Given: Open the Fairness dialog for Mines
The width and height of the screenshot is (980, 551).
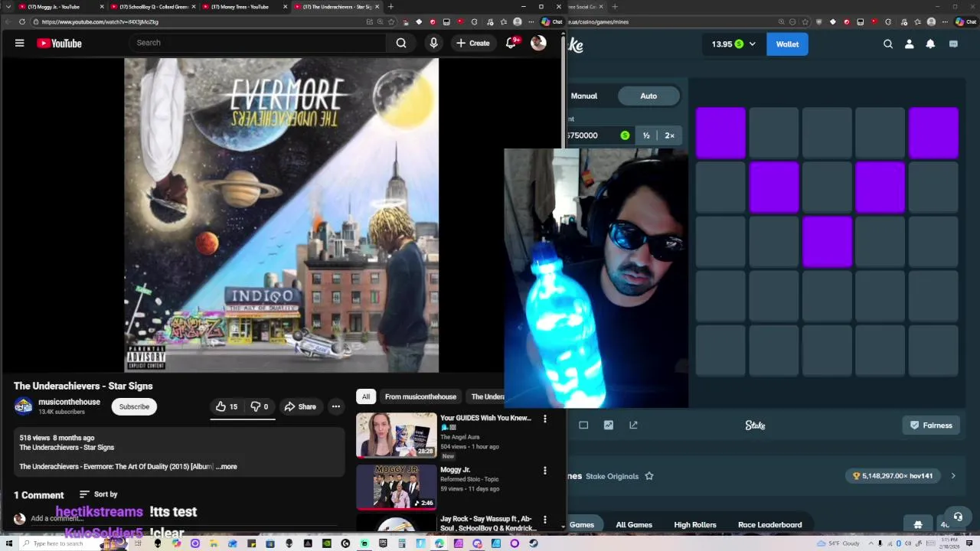Looking at the screenshot, I should coord(931,425).
